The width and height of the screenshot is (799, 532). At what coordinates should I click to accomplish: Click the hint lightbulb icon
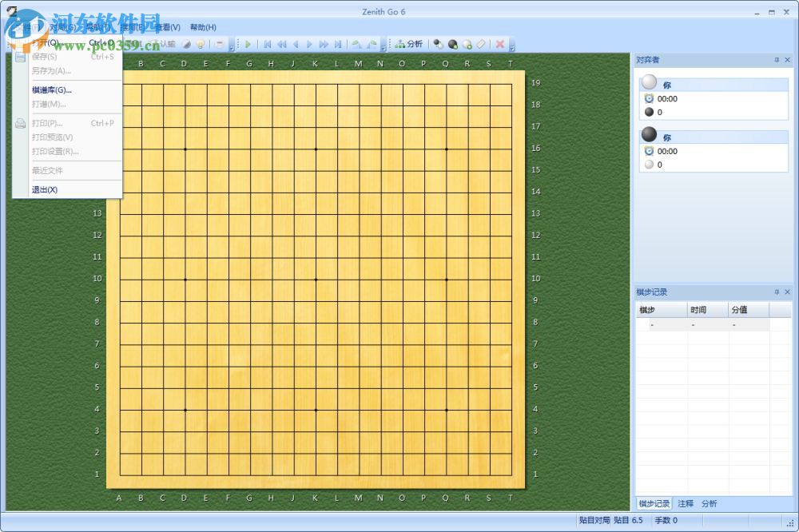[201, 45]
